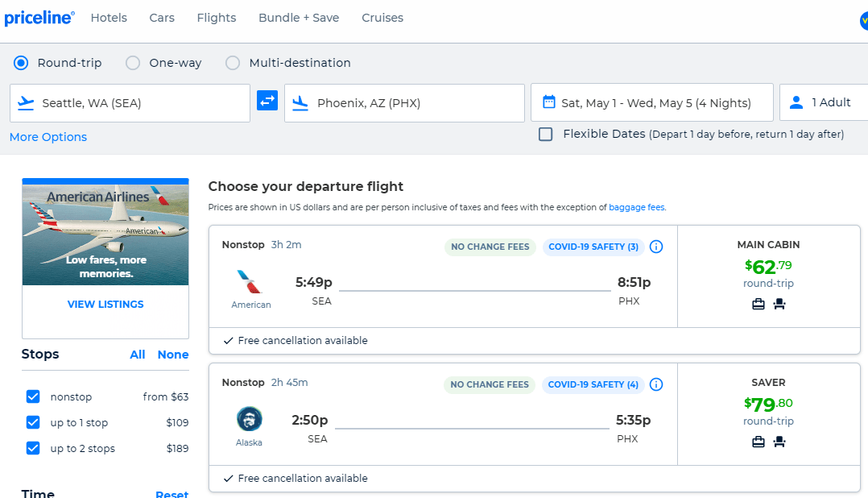868x498 pixels.
Task: Open info icon for Alaska COVID-19 safety
Action: tap(656, 384)
